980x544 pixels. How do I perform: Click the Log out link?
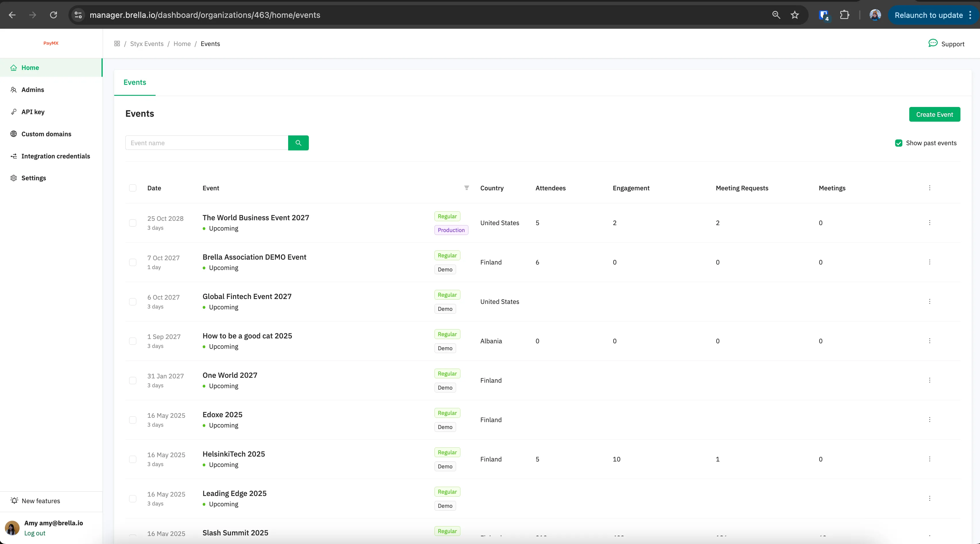coord(35,533)
